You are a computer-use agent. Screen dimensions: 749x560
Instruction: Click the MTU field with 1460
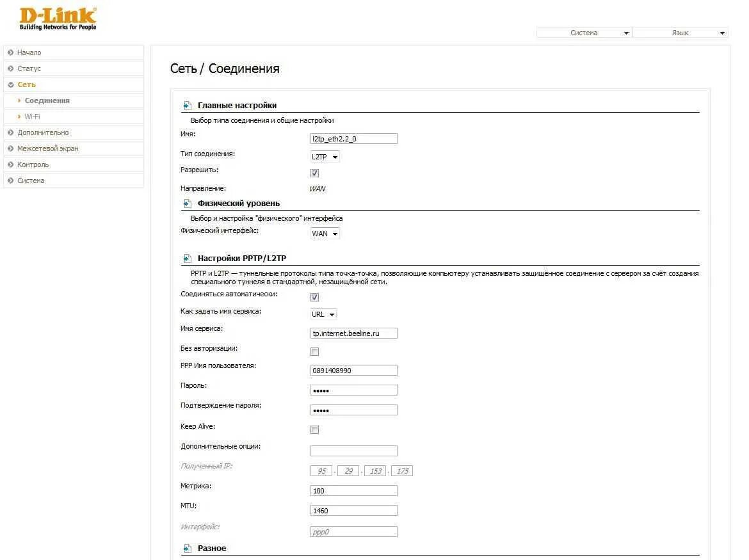[x=353, y=511]
